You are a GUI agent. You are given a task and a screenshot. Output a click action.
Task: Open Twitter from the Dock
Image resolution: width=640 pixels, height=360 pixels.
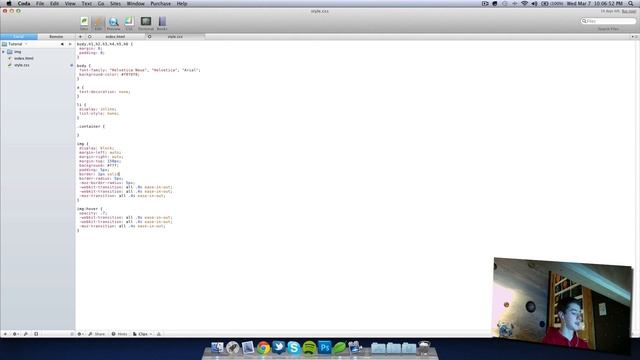tap(278, 348)
